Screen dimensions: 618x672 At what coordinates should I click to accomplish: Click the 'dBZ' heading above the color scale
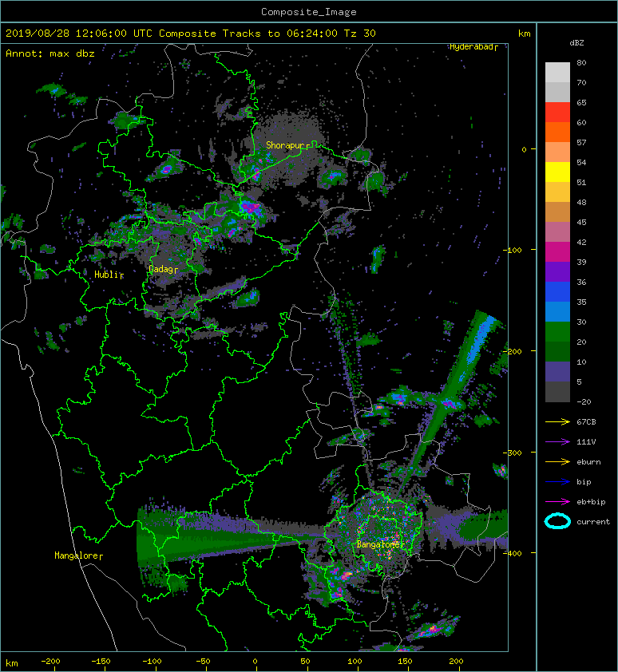click(x=576, y=43)
